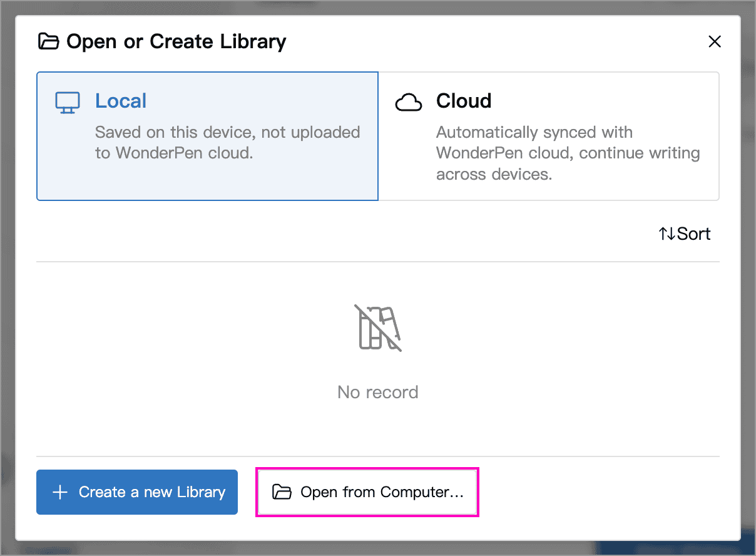Click the monitor icon in Local

coord(68,103)
